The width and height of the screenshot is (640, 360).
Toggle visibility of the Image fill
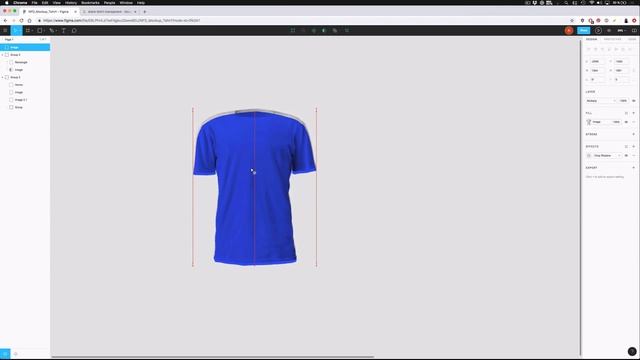click(626, 122)
